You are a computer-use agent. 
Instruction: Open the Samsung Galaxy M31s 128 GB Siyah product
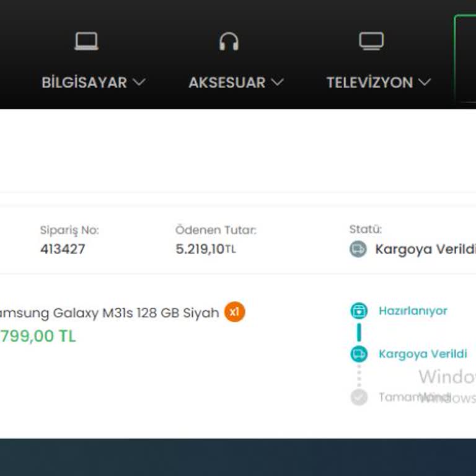coord(109,313)
